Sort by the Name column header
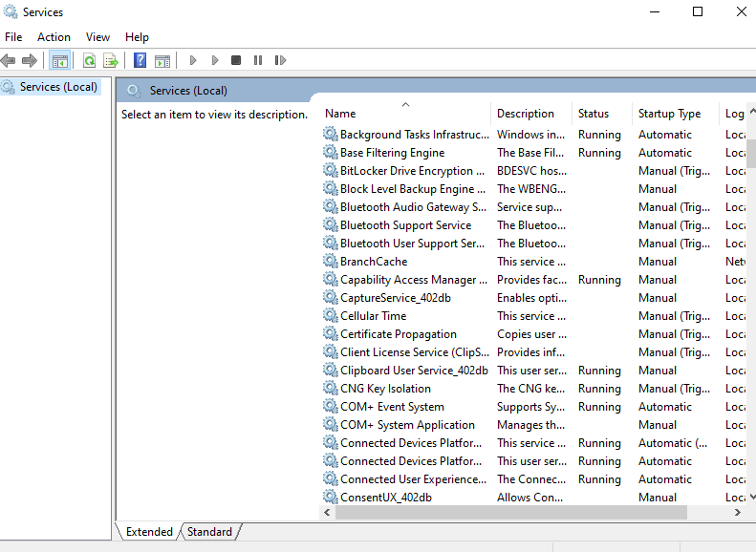Screen dimensions: 756x552 (x=340, y=114)
